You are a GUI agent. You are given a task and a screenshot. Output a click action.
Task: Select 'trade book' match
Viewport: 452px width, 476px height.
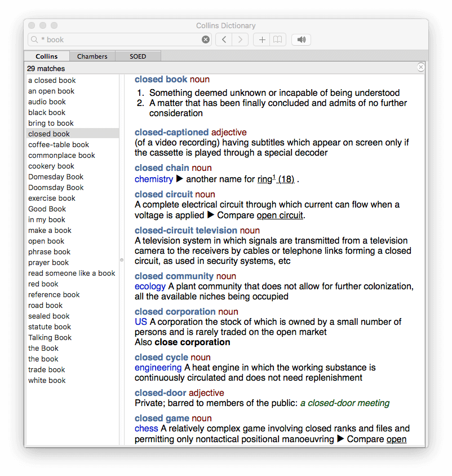point(73,370)
